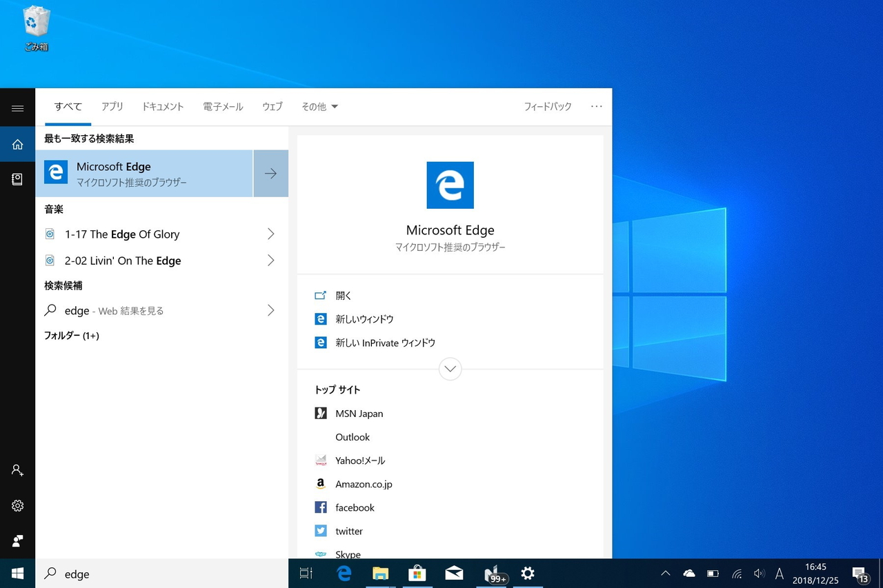Image resolution: width=883 pixels, height=588 pixels.
Task: Open the Amazon.co.jp top site
Action: coord(364,484)
